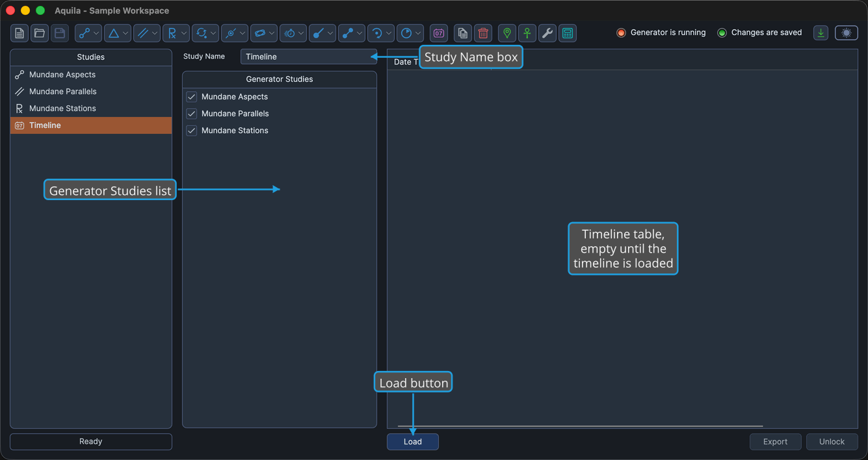Image resolution: width=868 pixels, height=460 pixels.
Task: Open the pie clock toolbar dropdown
Action: (410, 33)
